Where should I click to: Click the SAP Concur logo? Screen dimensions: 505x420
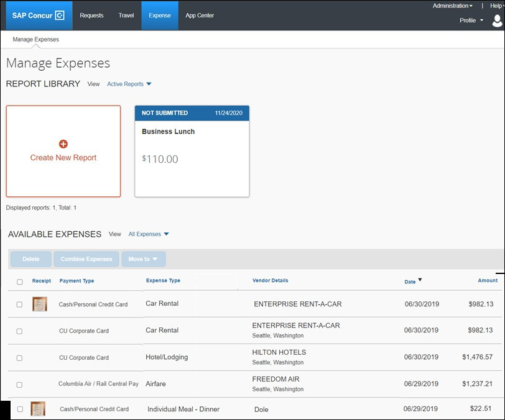[39, 16]
